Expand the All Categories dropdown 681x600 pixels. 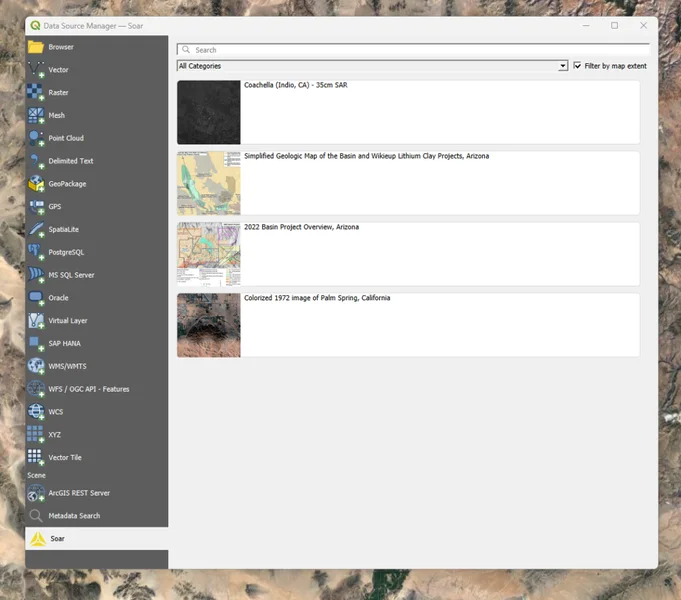click(x=372, y=66)
